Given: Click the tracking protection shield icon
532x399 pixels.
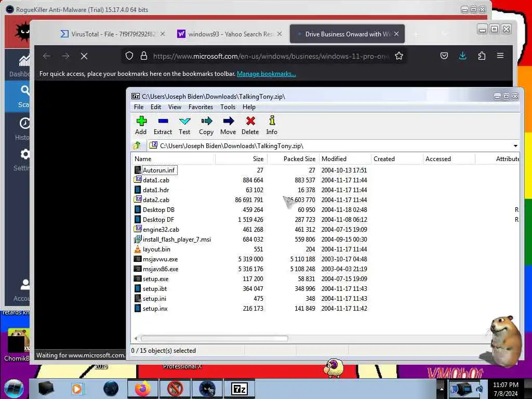Looking at the screenshot, I should point(129,56).
